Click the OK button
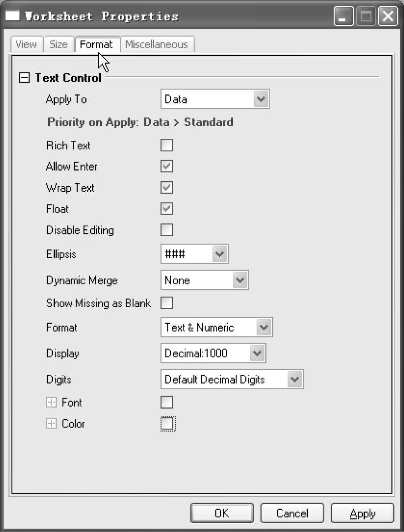This screenshot has height=532, width=404. click(222, 513)
